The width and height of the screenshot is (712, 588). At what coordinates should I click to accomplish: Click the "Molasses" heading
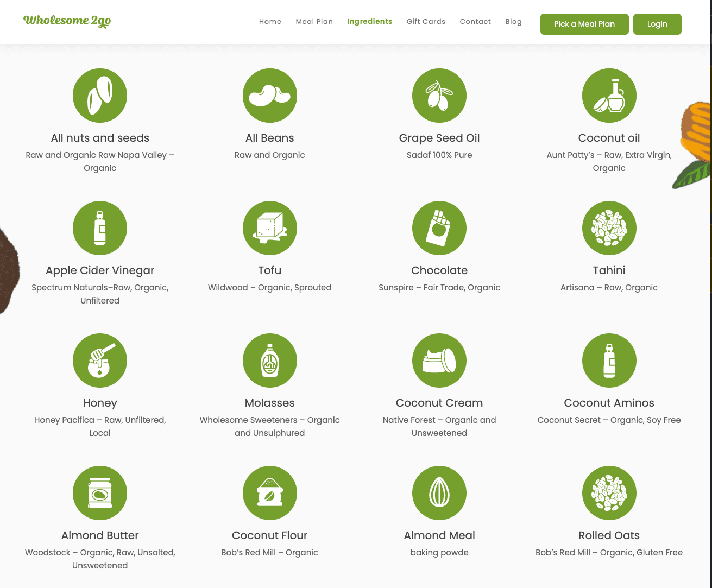pos(270,403)
